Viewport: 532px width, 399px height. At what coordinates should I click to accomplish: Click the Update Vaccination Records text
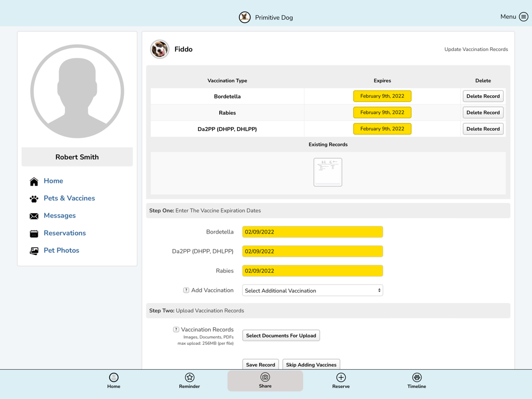pyautogui.click(x=476, y=49)
